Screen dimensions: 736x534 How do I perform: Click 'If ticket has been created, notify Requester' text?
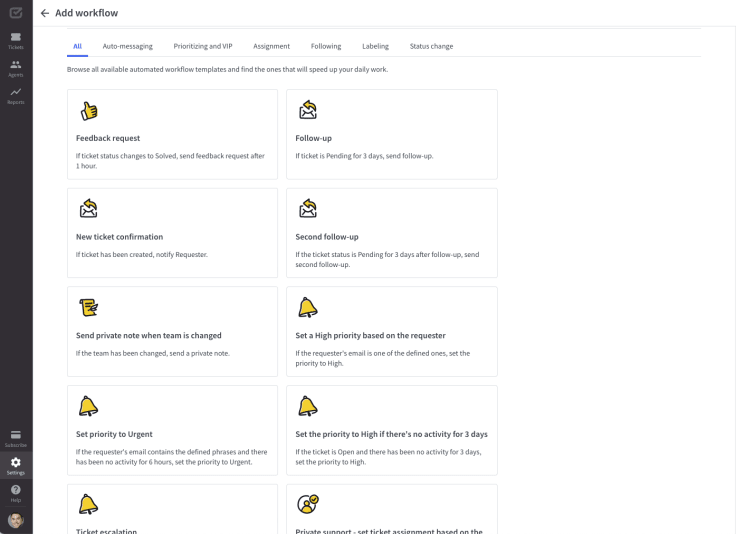142,255
